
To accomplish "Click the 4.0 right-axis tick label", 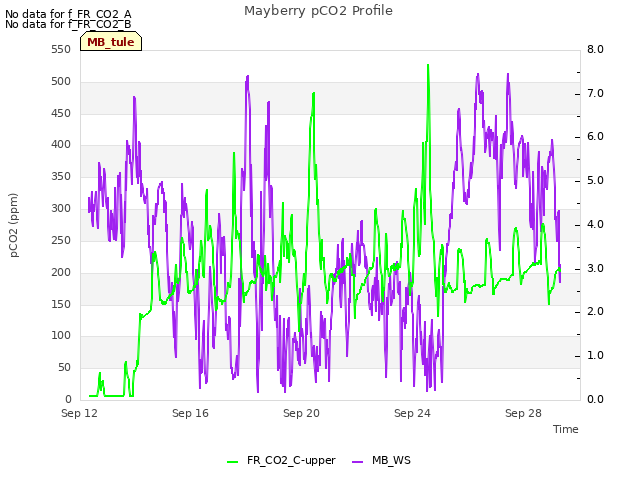I will point(595,224).
